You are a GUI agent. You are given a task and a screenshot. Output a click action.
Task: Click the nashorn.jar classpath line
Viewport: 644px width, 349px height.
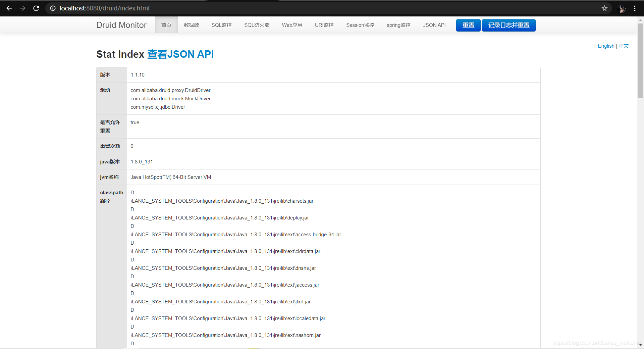pos(225,335)
